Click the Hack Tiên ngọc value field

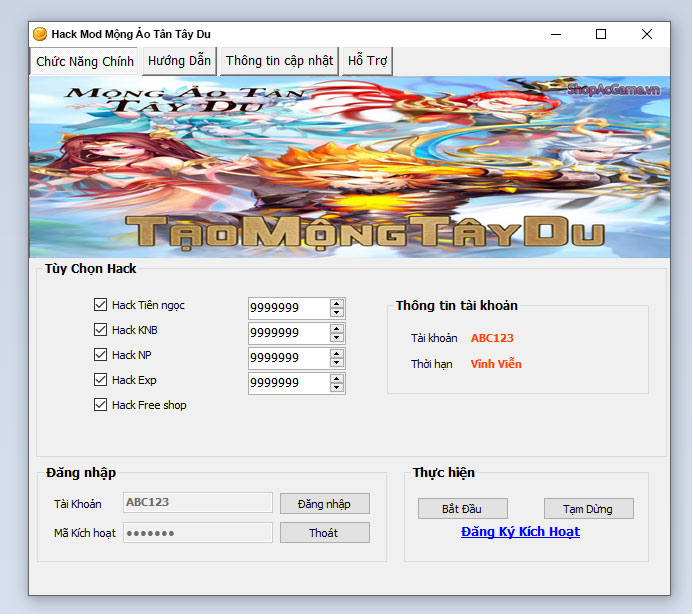[x=289, y=308]
